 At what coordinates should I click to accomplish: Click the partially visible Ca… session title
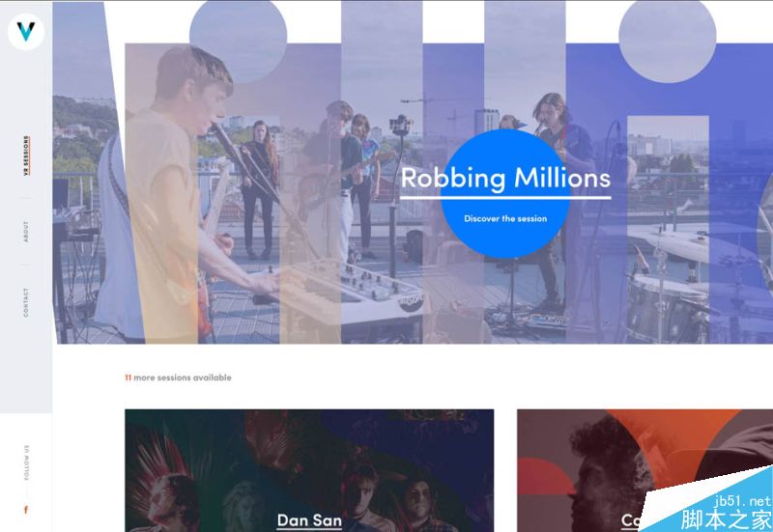coord(631,520)
